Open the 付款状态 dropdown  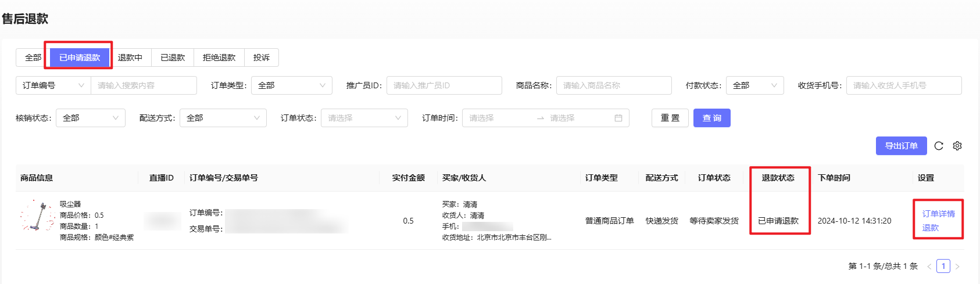(x=754, y=85)
